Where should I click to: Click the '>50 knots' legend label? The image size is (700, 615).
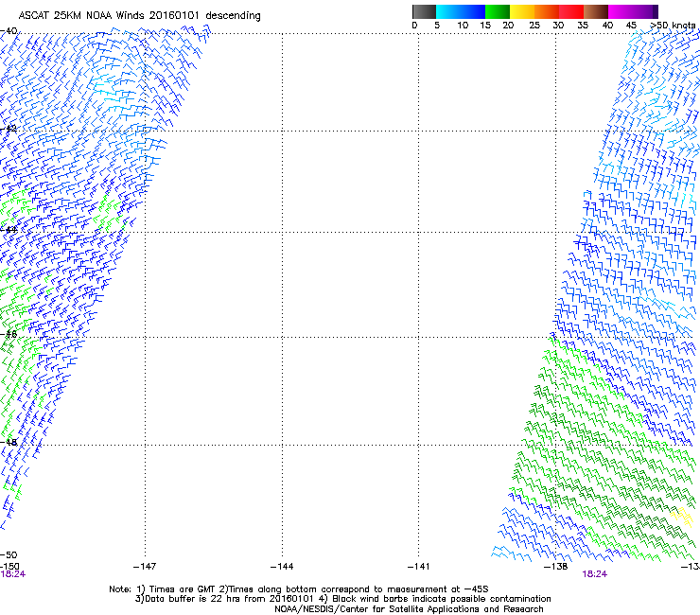point(673,25)
